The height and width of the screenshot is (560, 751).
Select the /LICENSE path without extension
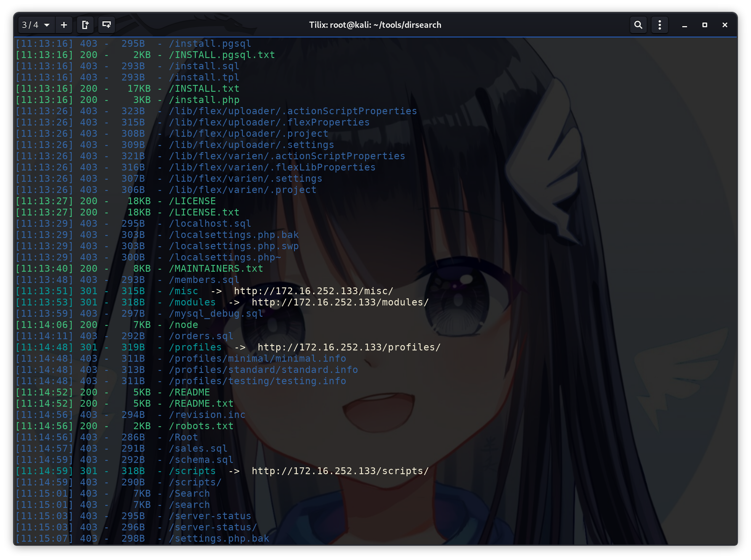[192, 201]
